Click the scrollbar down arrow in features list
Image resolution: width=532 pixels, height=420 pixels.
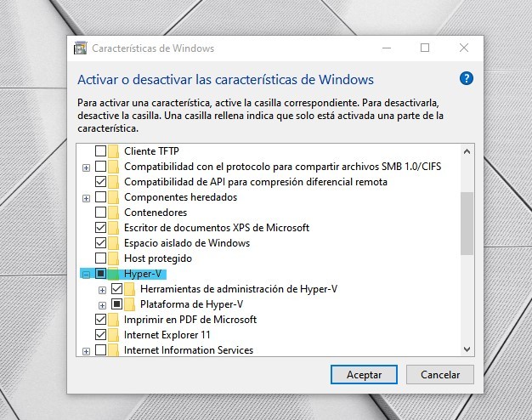[x=467, y=349]
